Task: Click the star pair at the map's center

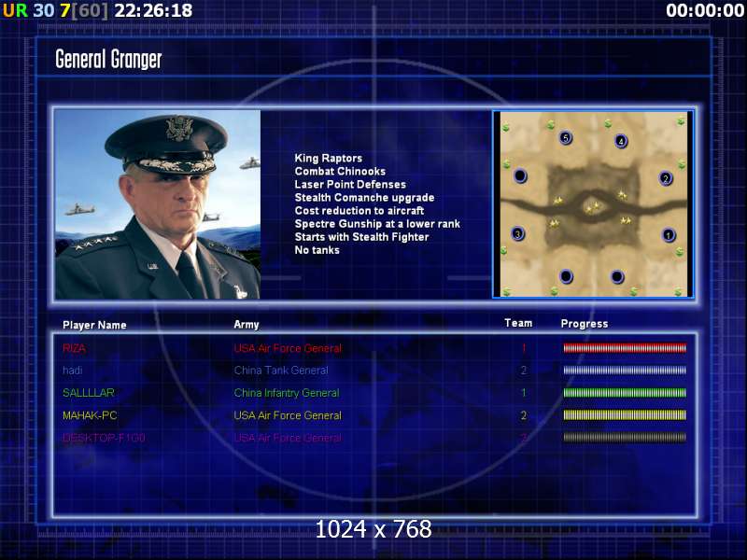Action: point(593,207)
